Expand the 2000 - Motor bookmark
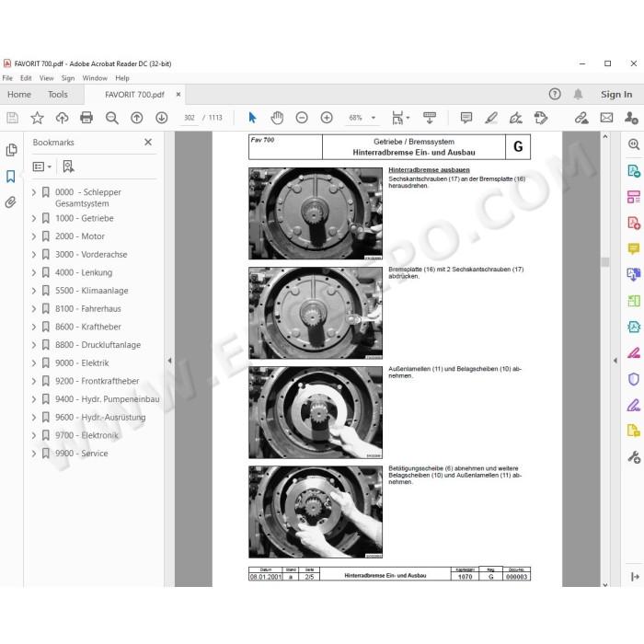Image resolution: width=644 pixels, height=644 pixels. [34, 236]
